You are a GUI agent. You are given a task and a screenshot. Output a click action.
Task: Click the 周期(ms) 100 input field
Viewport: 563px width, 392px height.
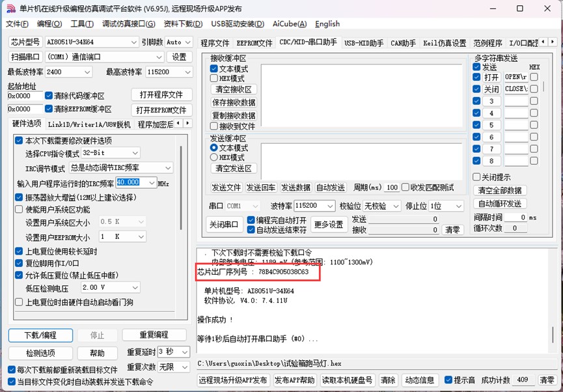point(392,187)
